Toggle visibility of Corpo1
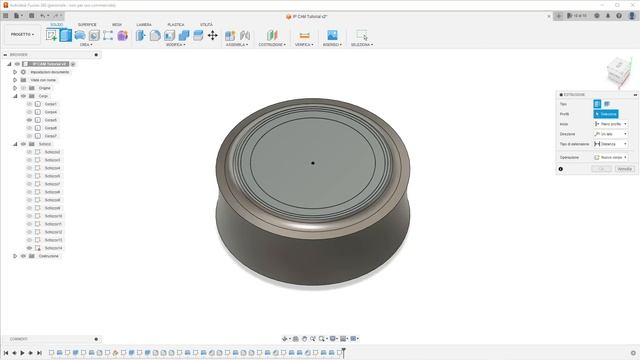 (29, 104)
